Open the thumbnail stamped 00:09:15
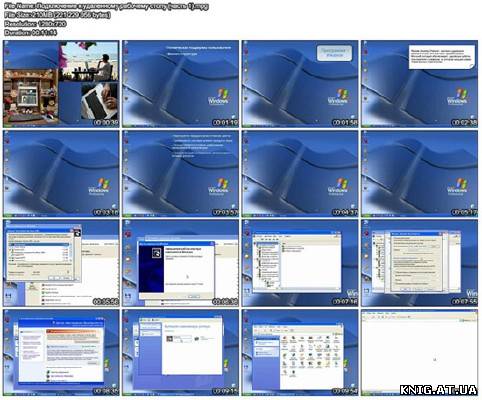Screen dimensions: 482x400 (x=180, y=353)
